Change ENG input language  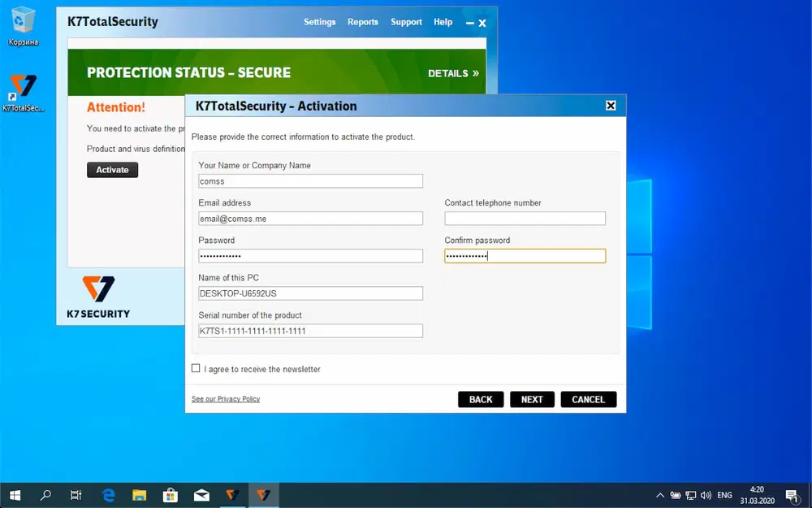(x=724, y=495)
